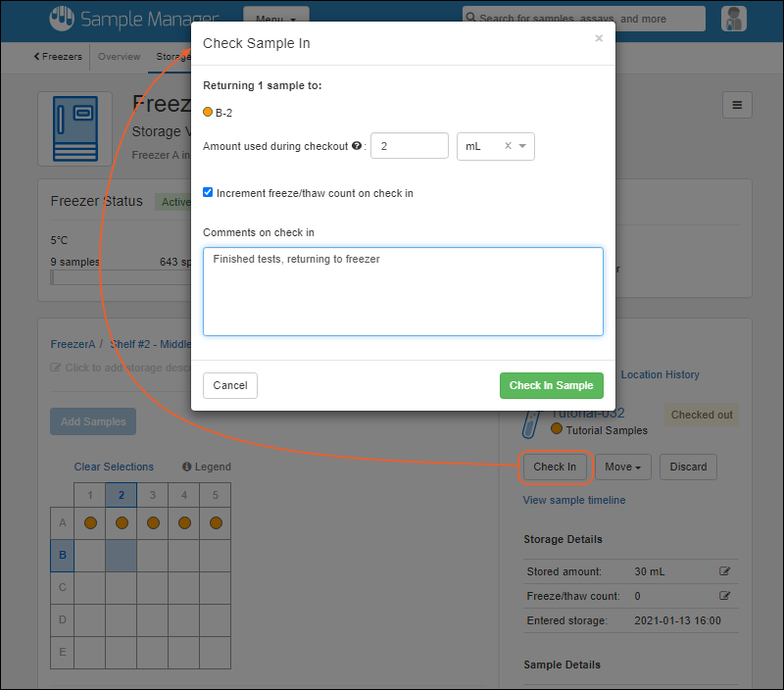
Task: Edit the Stored amount pencil icon
Action: coord(725,570)
